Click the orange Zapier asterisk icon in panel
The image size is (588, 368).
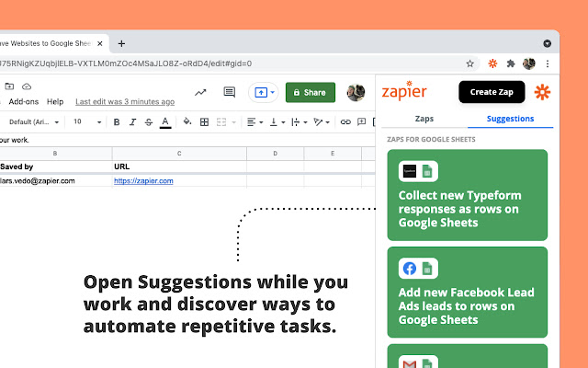(x=542, y=92)
